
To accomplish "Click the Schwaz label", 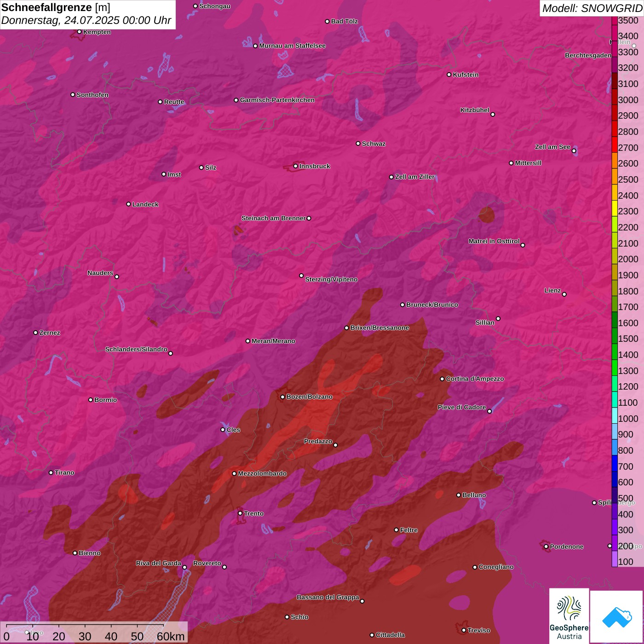I will pyautogui.click(x=374, y=144).
